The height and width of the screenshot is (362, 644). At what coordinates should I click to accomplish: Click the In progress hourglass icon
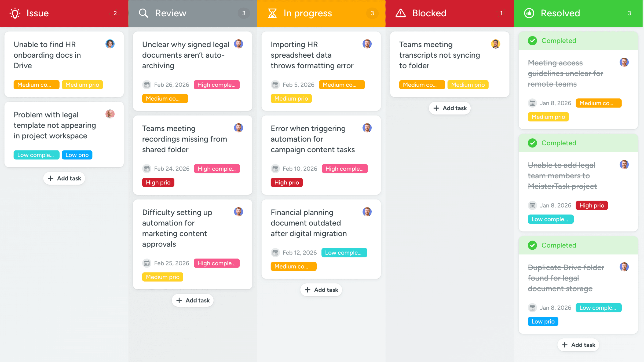272,13
